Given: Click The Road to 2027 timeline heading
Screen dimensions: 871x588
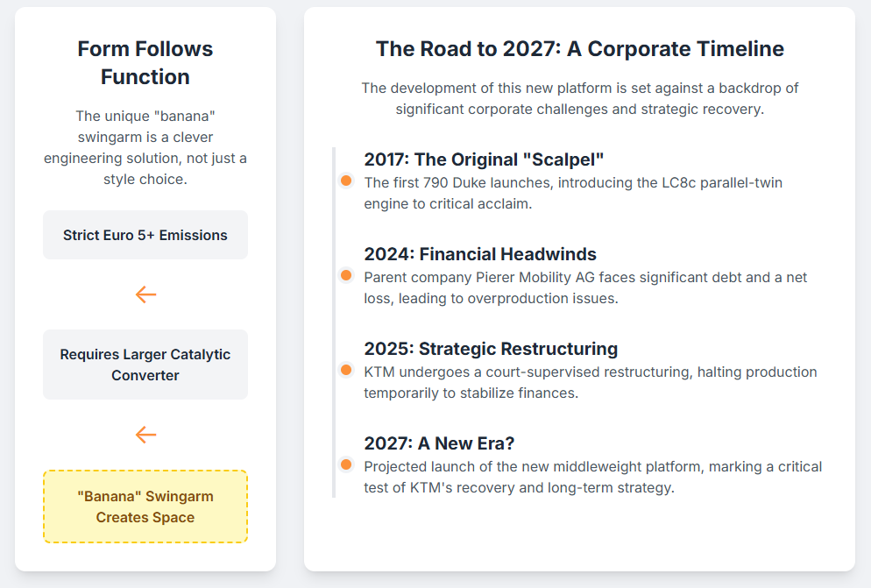Looking at the screenshot, I should click(579, 48).
